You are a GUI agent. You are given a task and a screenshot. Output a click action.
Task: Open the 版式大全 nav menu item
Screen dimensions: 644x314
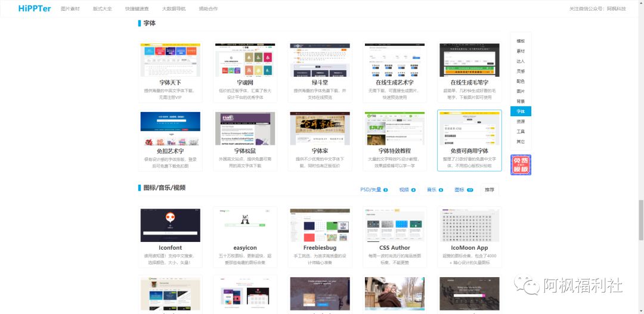point(103,8)
